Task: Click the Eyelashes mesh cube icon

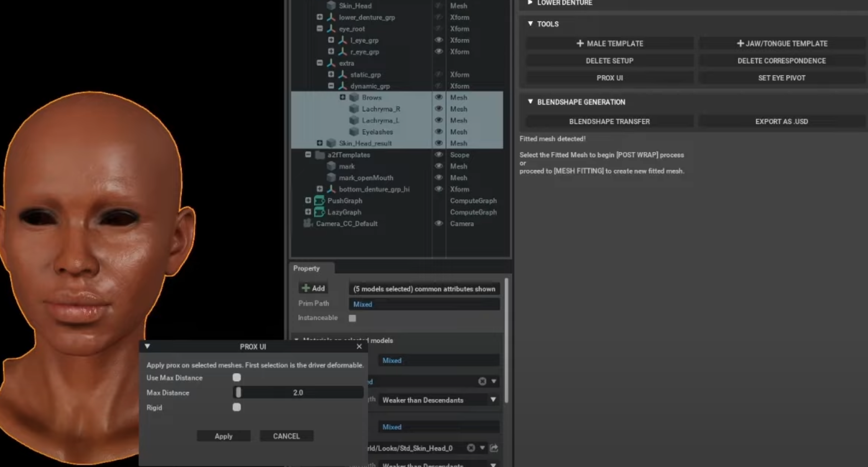Action: point(354,132)
